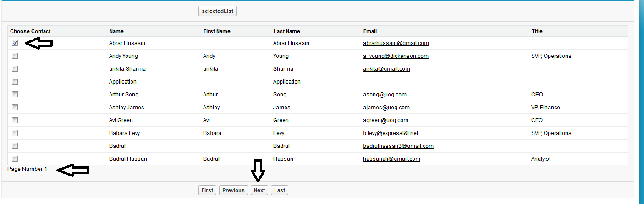The height and width of the screenshot is (204, 644).
Task: Tick the Badrul Hassan row checkbox
Action: [15, 159]
